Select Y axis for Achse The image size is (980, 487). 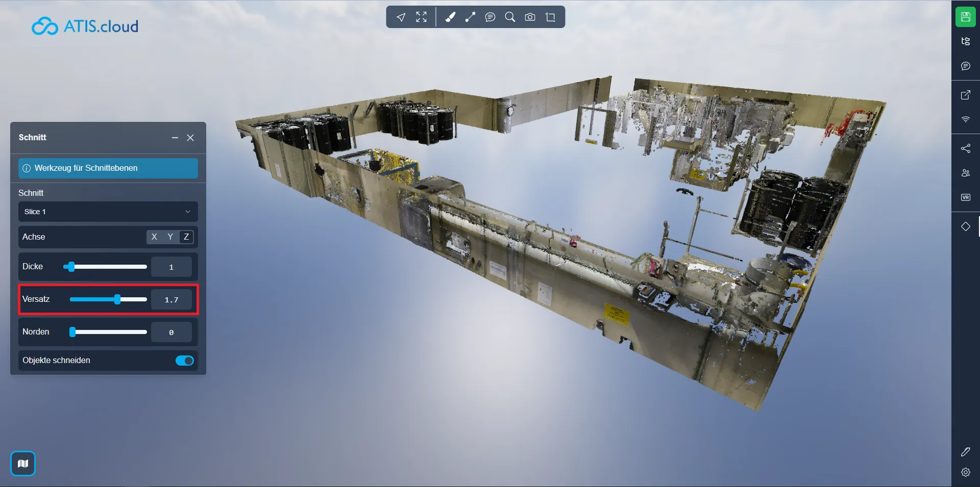(170, 237)
